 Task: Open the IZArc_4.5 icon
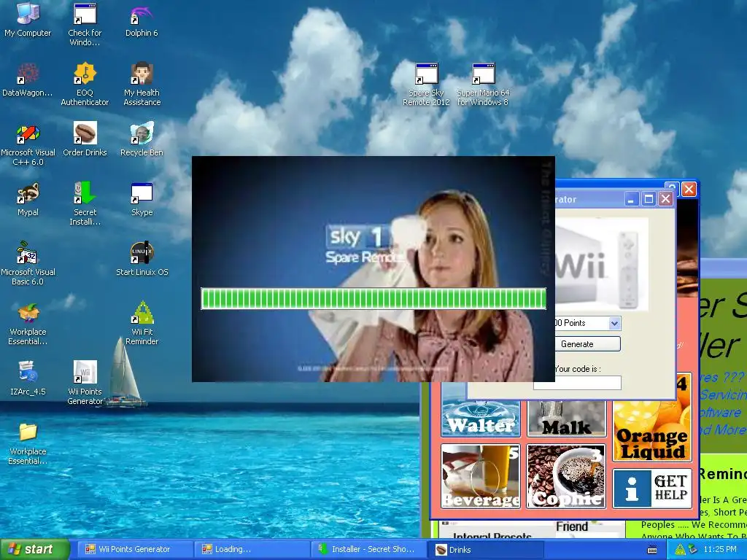click(x=28, y=378)
